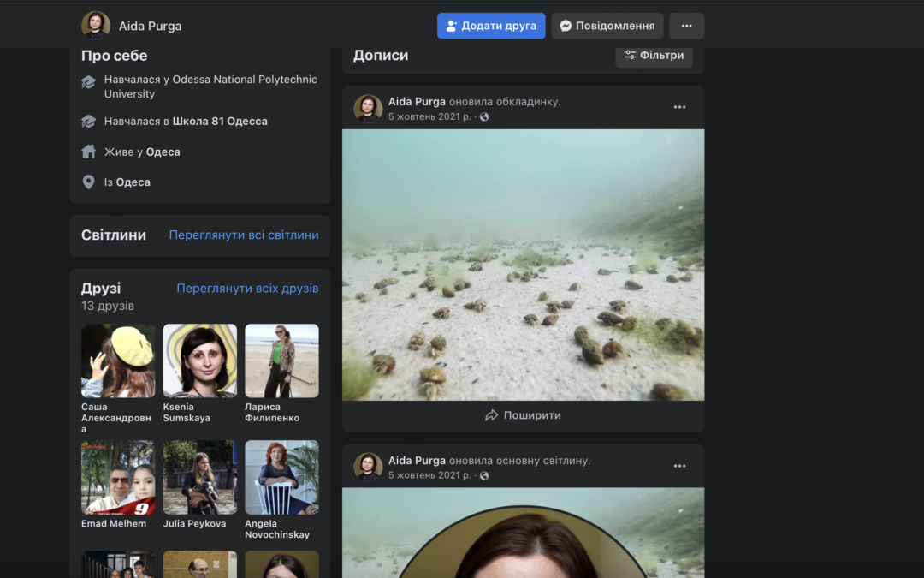Click date 5 жовтень 2021 on cover post
924x578 pixels.
click(x=429, y=116)
